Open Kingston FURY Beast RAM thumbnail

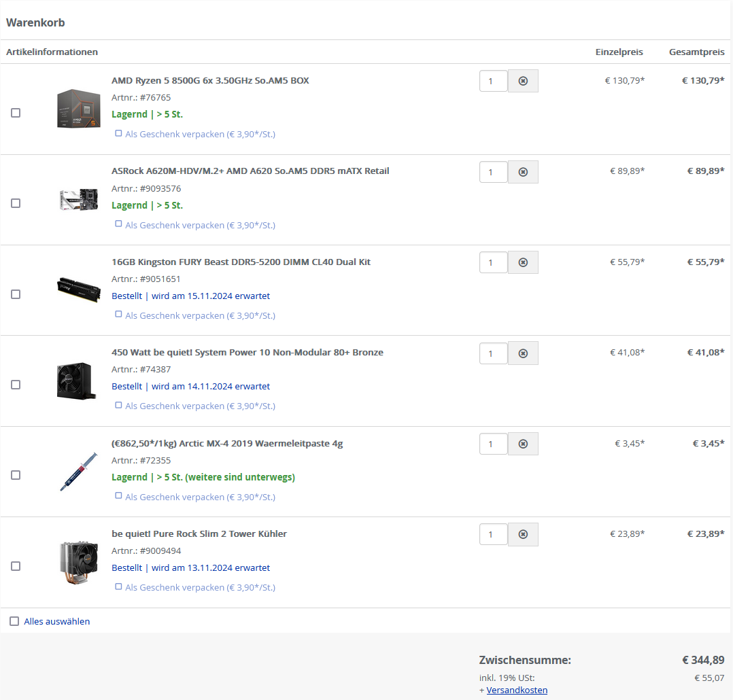coord(79,290)
